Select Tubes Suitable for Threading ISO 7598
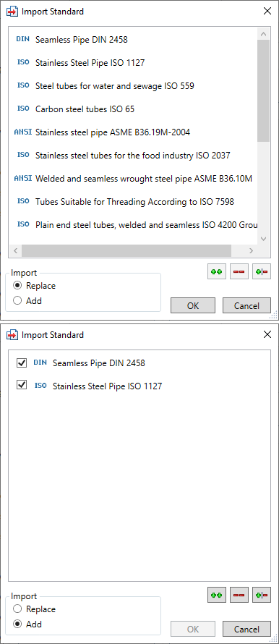The height and width of the screenshot is (644, 279). click(135, 202)
